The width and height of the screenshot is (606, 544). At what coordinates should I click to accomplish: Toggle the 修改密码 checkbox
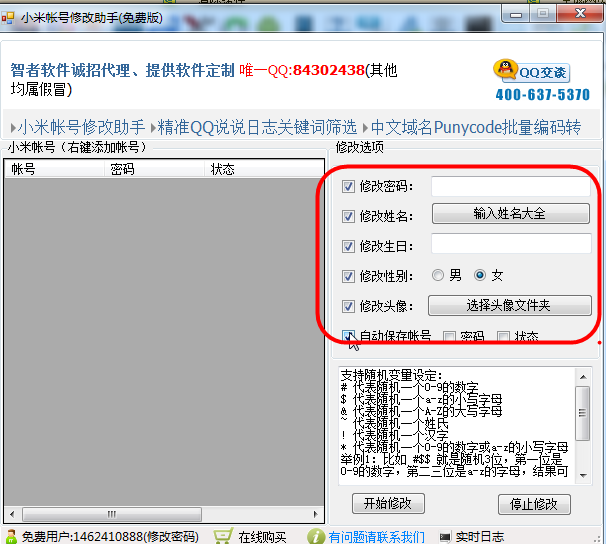348,187
